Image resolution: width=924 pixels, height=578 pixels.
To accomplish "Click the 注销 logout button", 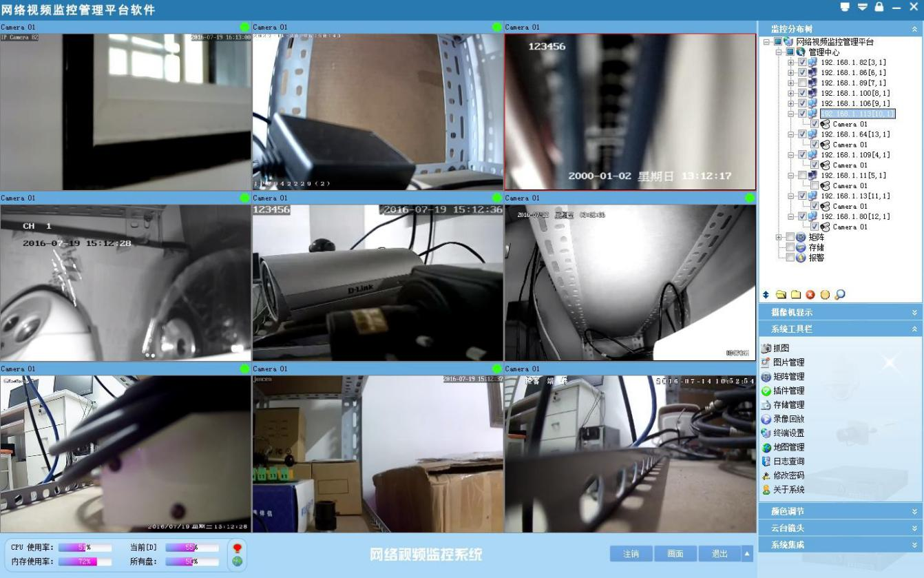I will pyautogui.click(x=631, y=554).
